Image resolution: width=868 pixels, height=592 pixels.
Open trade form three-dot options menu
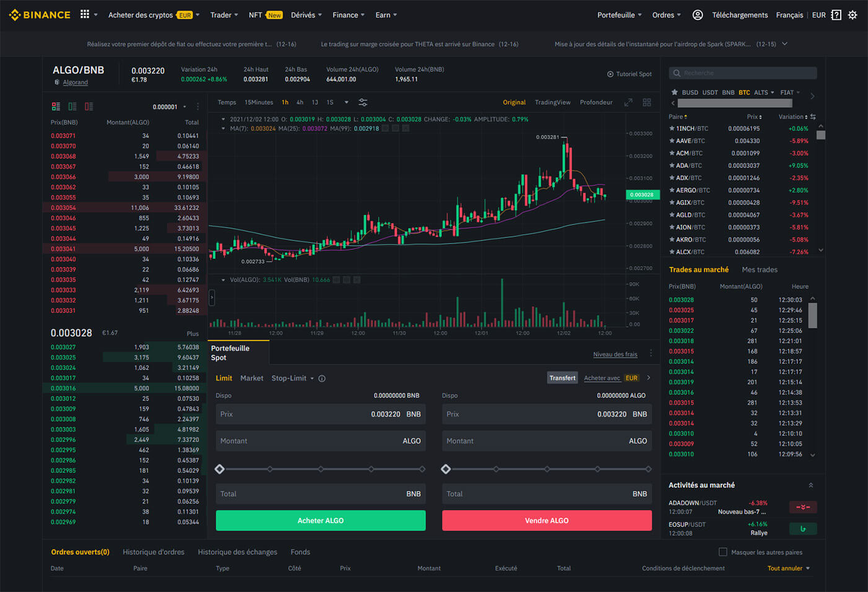pos(650,353)
